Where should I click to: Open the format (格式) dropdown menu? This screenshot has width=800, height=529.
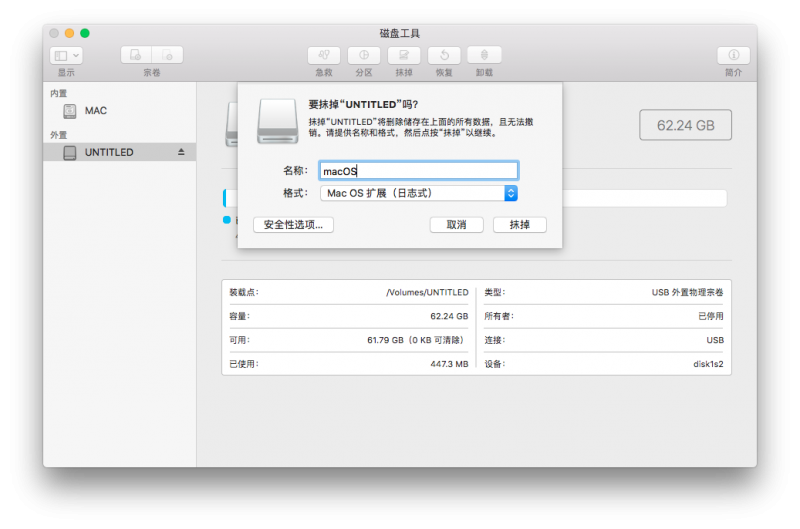[x=419, y=193]
